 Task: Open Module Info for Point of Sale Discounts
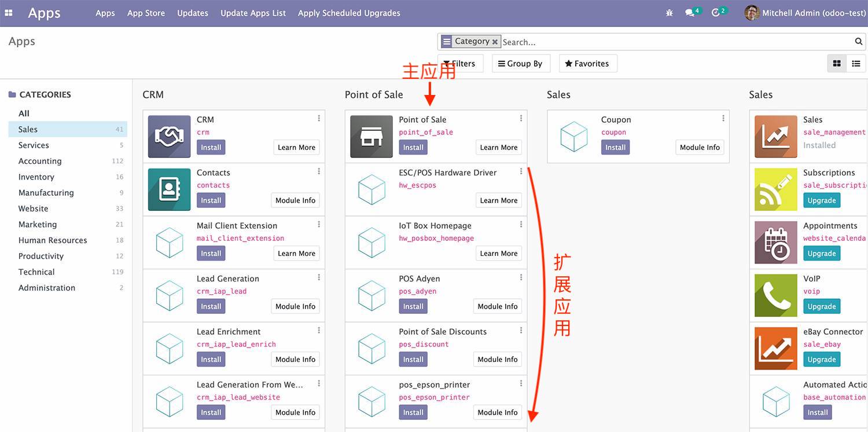click(x=498, y=360)
